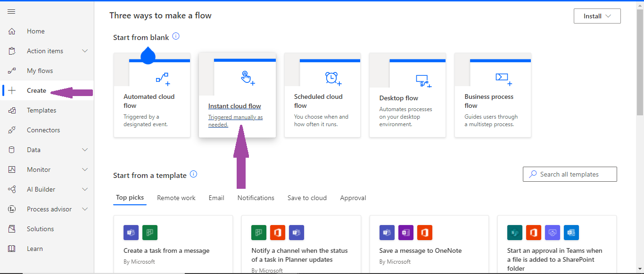Open Connectors from the sidebar

(43, 129)
